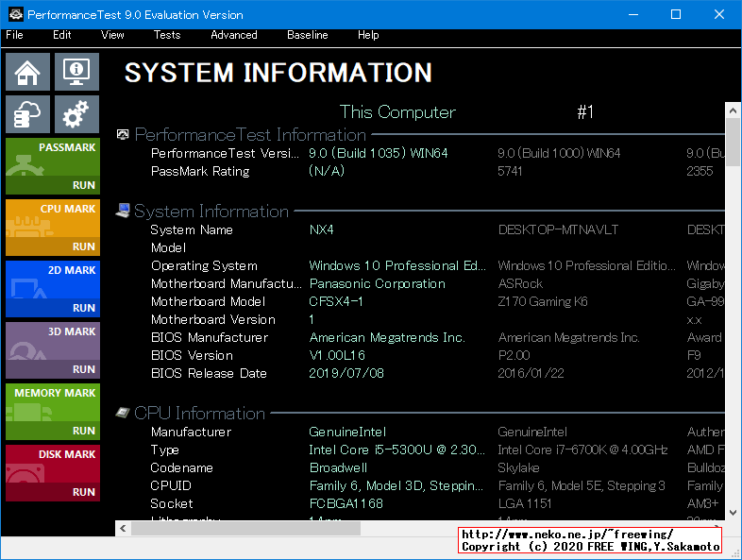
Task: Run the CPU Mark test
Action: (x=84, y=246)
